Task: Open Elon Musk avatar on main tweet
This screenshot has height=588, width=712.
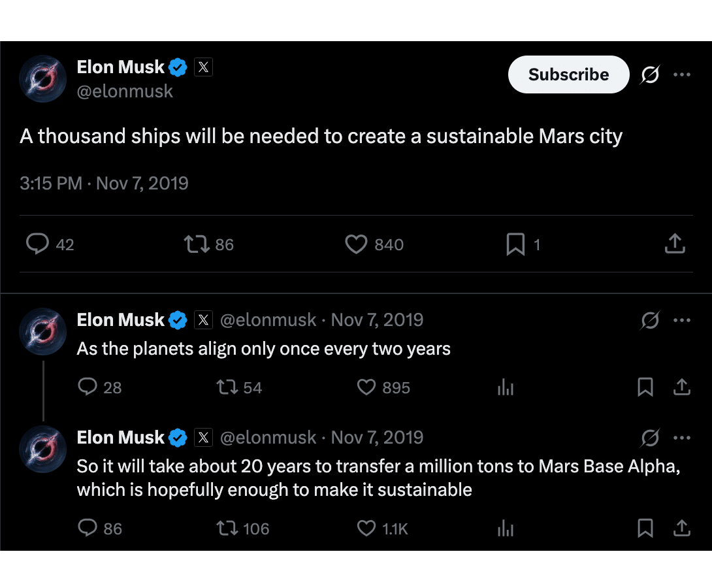Action: (x=42, y=78)
